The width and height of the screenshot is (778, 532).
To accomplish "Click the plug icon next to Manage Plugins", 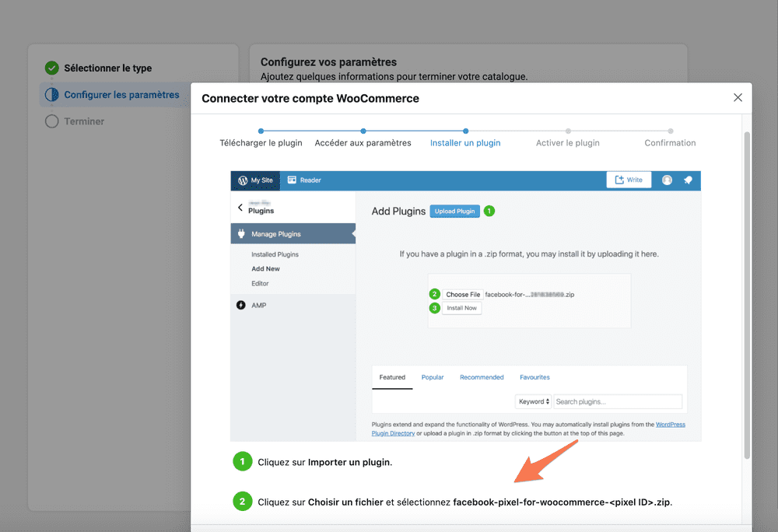I will click(x=241, y=233).
